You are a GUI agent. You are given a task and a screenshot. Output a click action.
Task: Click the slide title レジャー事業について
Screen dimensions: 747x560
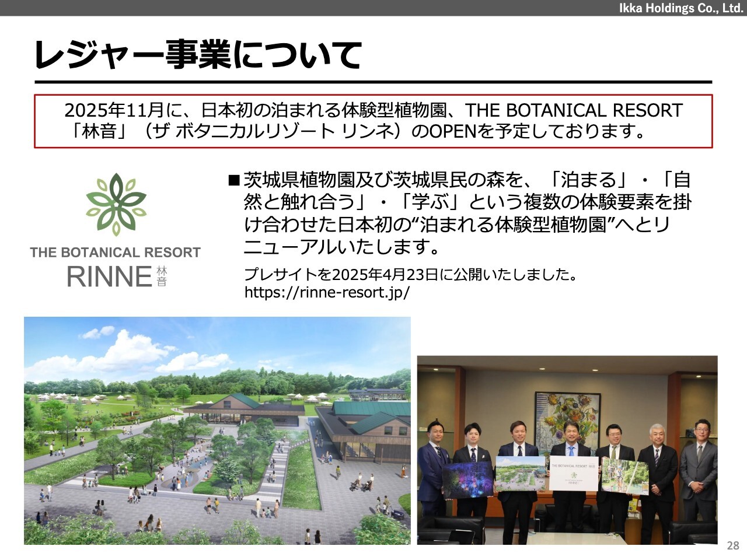coord(198,55)
